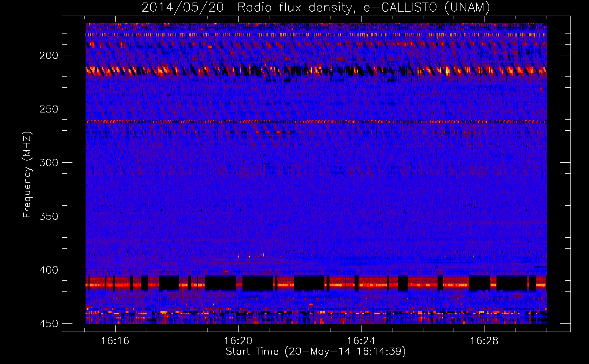The width and height of the screenshot is (589, 364).
Task: Click the 16:28 time tick label
Action: point(485,341)
